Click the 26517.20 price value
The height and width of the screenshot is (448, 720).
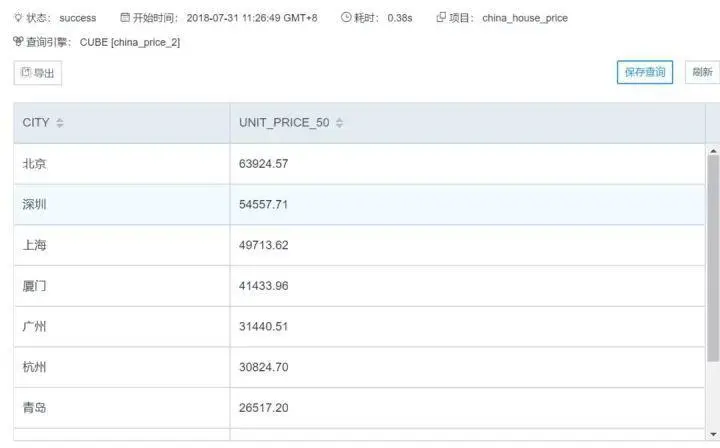tap(264, 408)
